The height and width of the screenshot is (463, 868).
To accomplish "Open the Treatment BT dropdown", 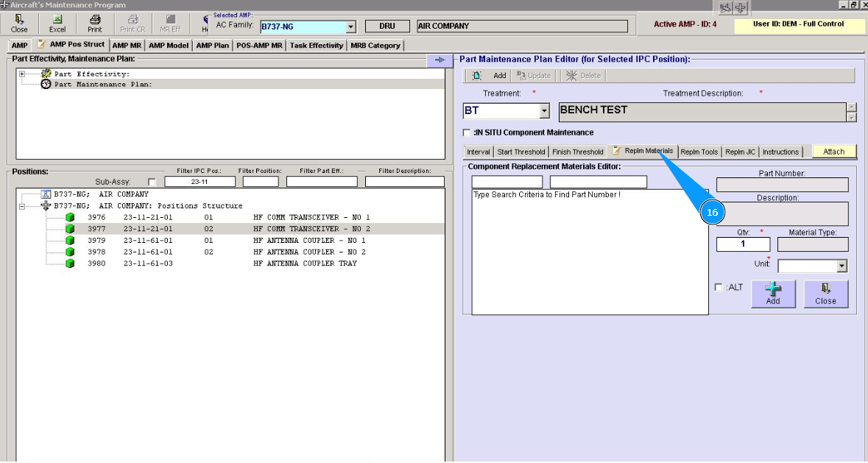I will pos(545,111).
